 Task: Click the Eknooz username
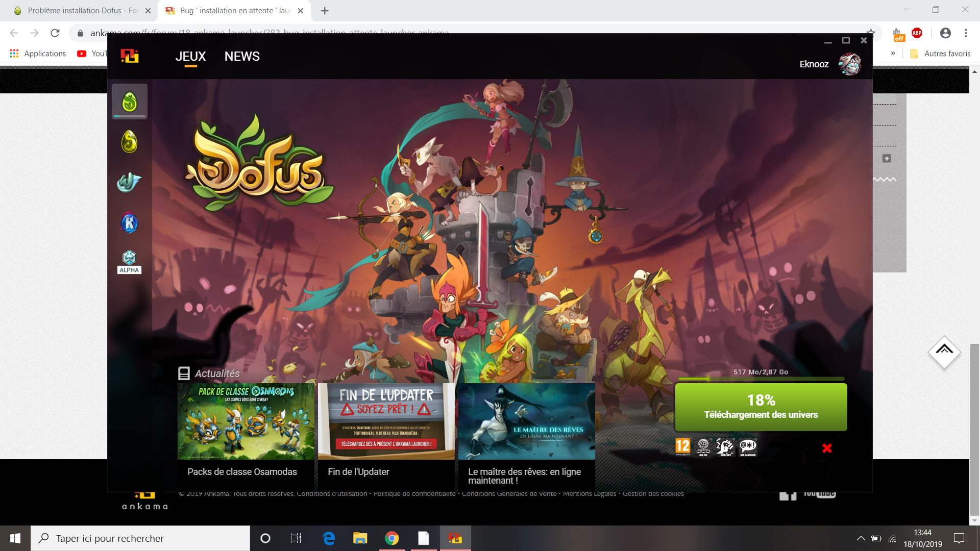tap(814, 64)
